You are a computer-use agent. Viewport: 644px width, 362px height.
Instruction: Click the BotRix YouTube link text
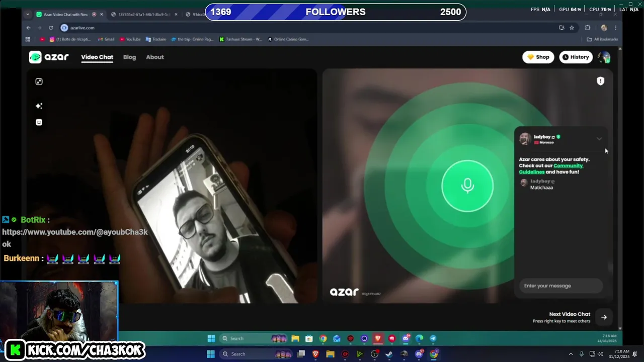(75, 238)
